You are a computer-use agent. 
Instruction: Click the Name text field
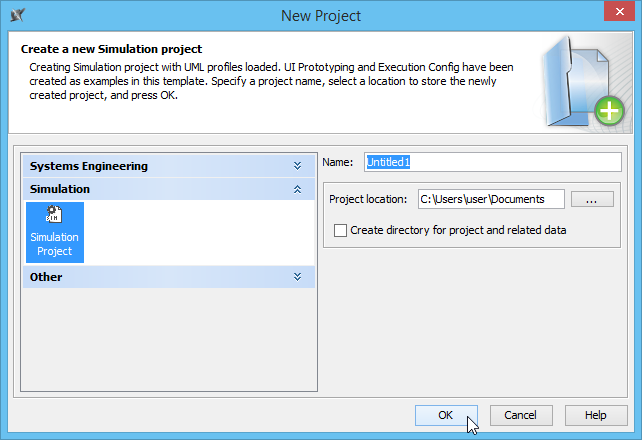coord(492,162)
